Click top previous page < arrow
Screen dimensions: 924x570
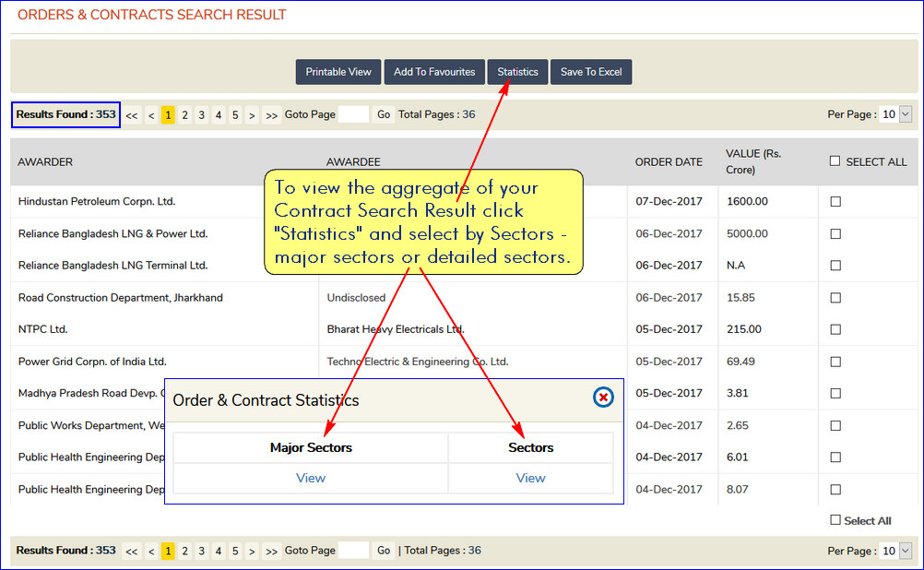pos(151,115)
